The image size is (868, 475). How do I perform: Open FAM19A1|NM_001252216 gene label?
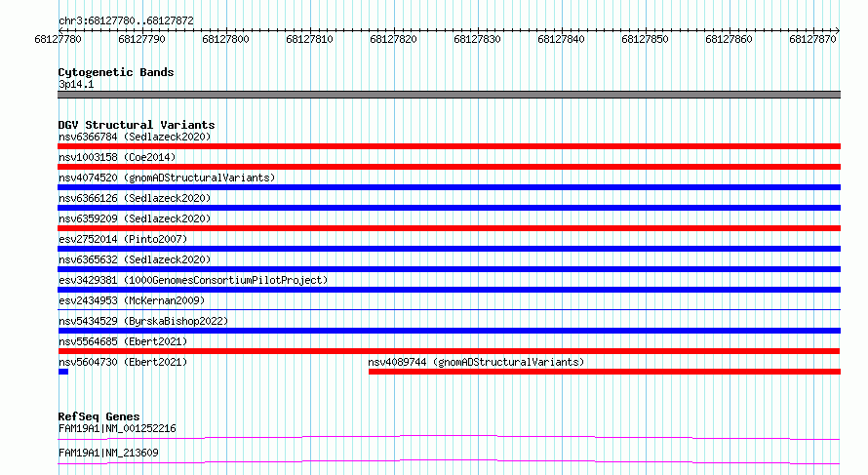click(x=117, y=428)
